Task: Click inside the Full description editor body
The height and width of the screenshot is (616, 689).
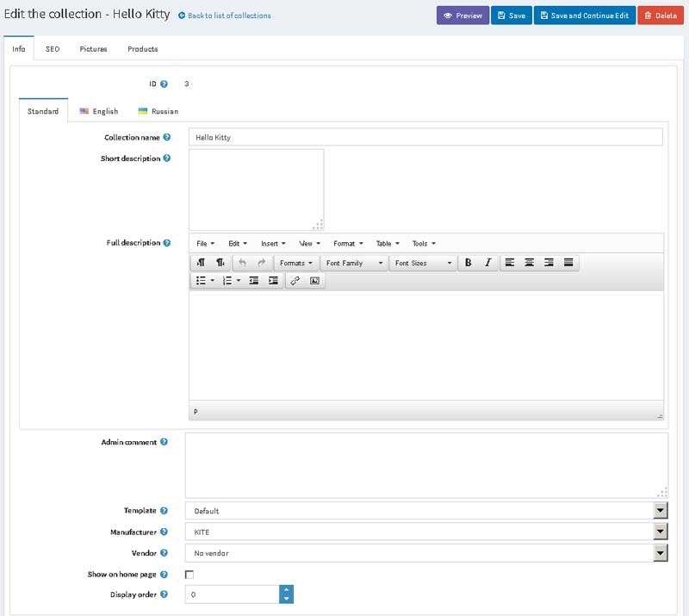Action: click(425, 345)
